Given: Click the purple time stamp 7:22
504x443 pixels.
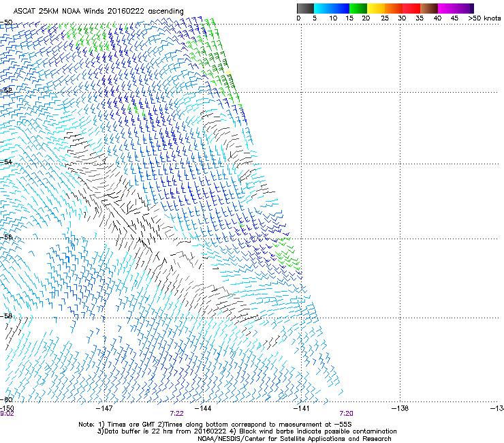Looking at the screenshot, I should (177, 414).
